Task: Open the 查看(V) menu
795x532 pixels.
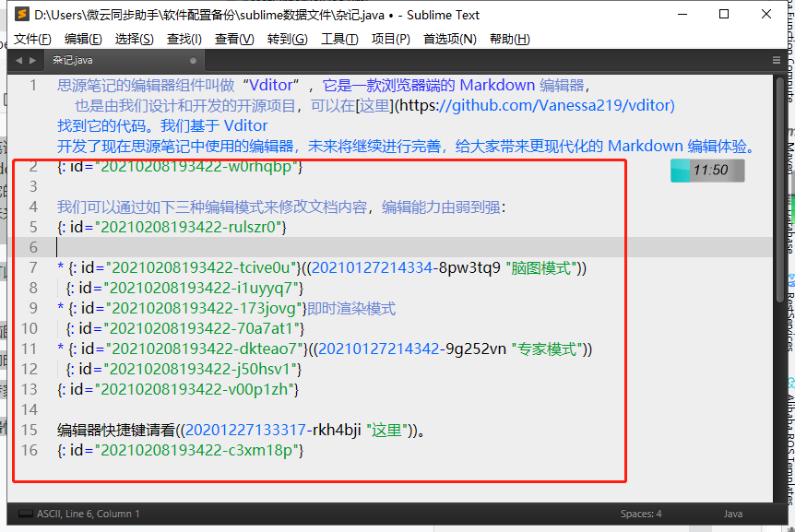Action: pyautogui.click(x=234, y=39)
